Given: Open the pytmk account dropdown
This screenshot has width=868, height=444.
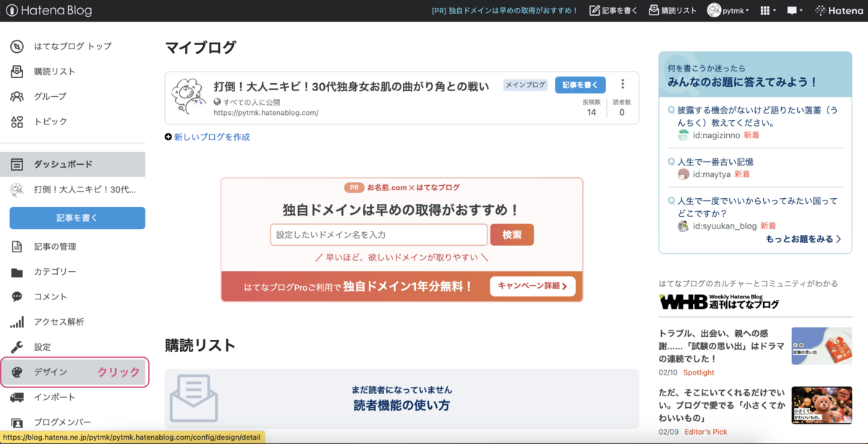Looking at the screenshot, I should 728,10.
